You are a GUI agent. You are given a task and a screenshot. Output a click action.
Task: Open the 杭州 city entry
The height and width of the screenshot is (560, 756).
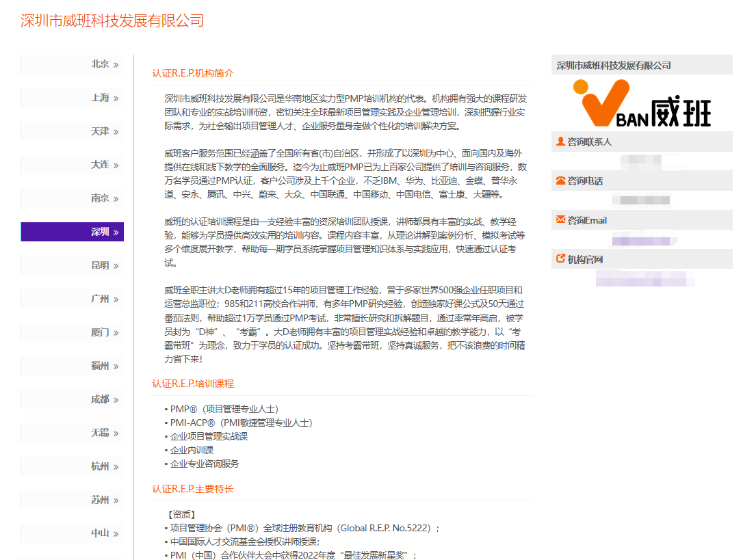pos(73,466)
